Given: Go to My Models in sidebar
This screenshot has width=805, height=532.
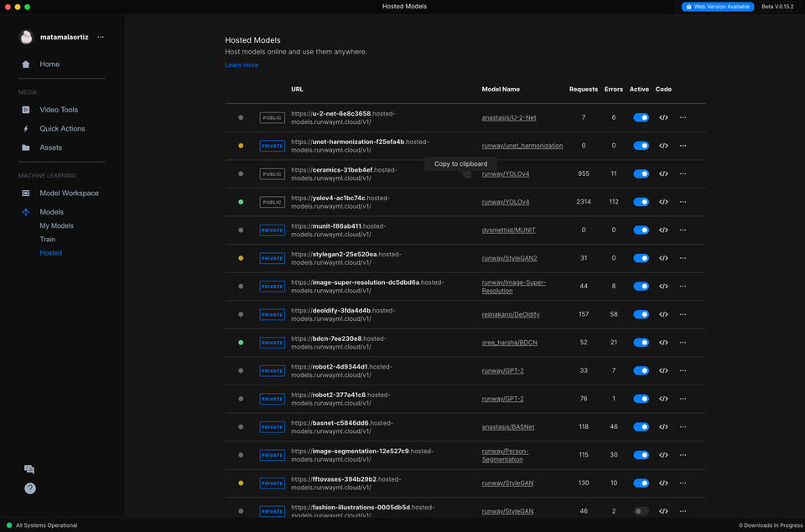Looking at the screenshot, I should [56, 225].
